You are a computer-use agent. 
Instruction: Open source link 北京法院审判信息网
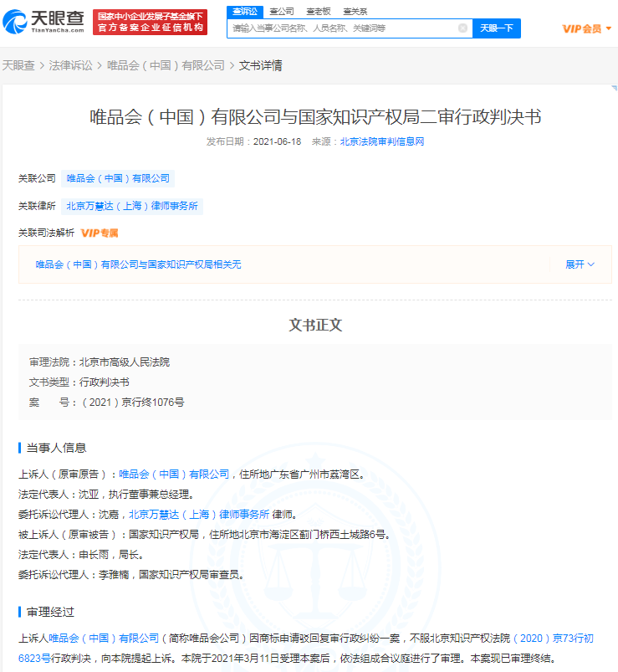click(x=382, y=141)
